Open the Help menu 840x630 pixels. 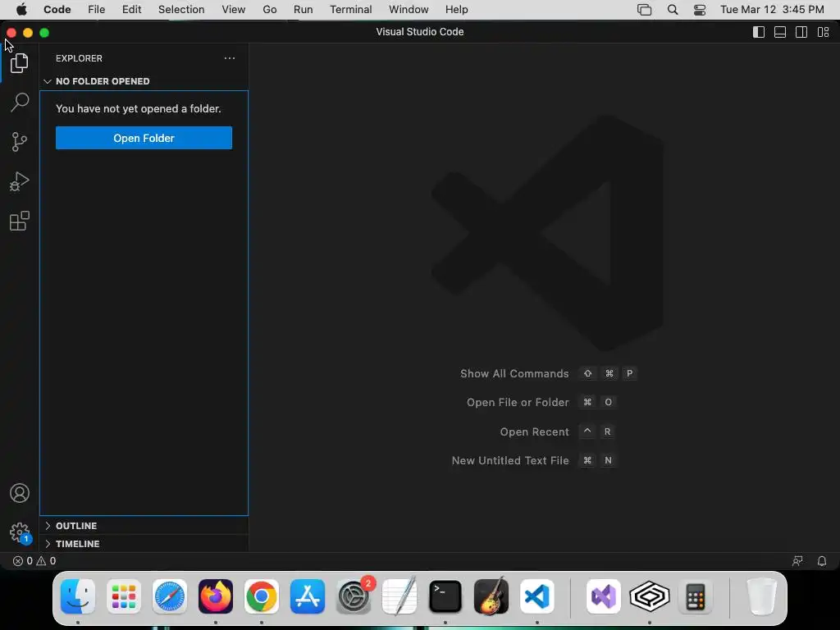tap(456, 10)
